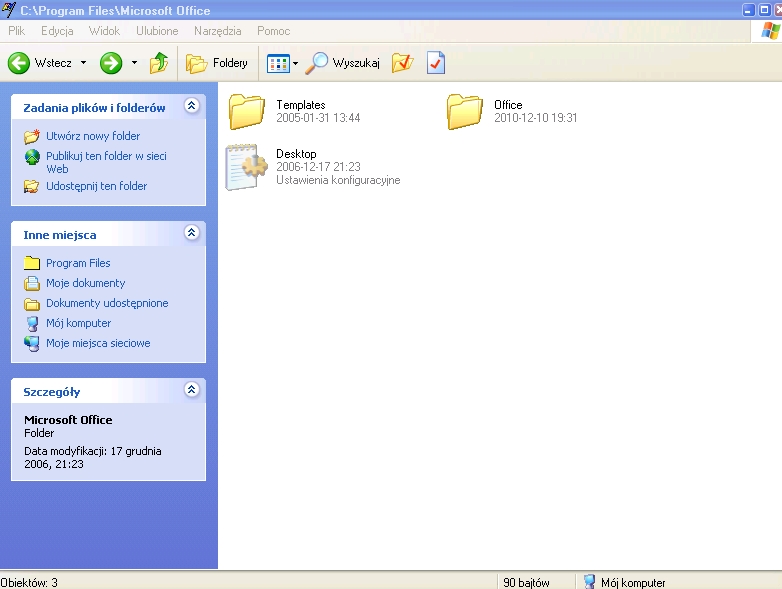Click the Windows flag logo
782x589 pixels.
[770, 31]
